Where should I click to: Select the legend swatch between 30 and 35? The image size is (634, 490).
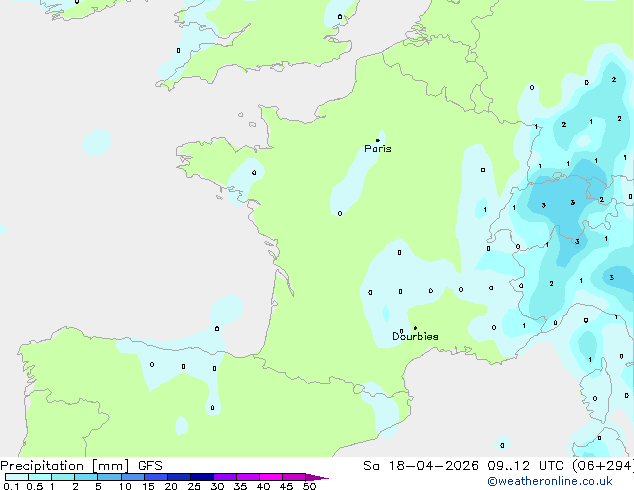[x=225, y=477]
